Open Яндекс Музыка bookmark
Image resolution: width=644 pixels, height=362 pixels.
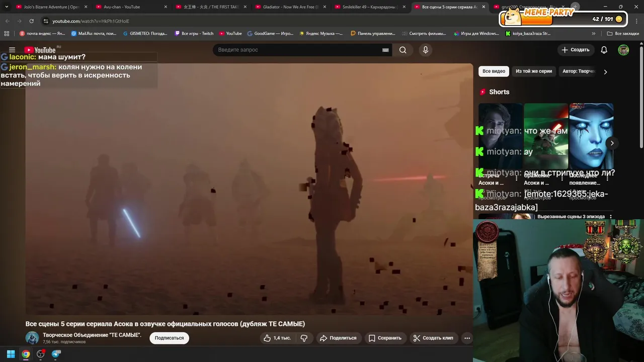point(321,34)
